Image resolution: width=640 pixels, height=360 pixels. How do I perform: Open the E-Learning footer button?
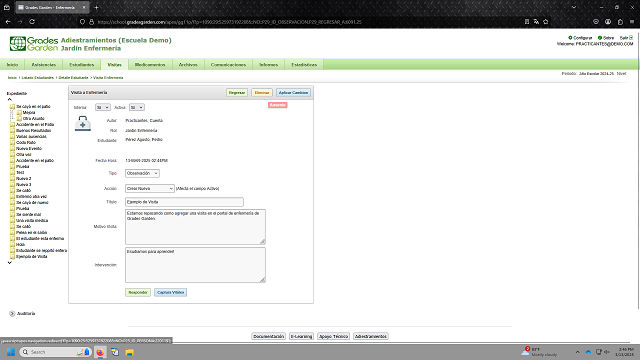[301, 336]
